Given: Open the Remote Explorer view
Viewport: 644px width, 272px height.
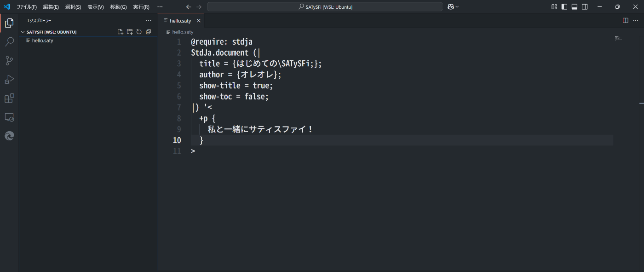Looking at the screenshot, I should click(x=9, y=117).
